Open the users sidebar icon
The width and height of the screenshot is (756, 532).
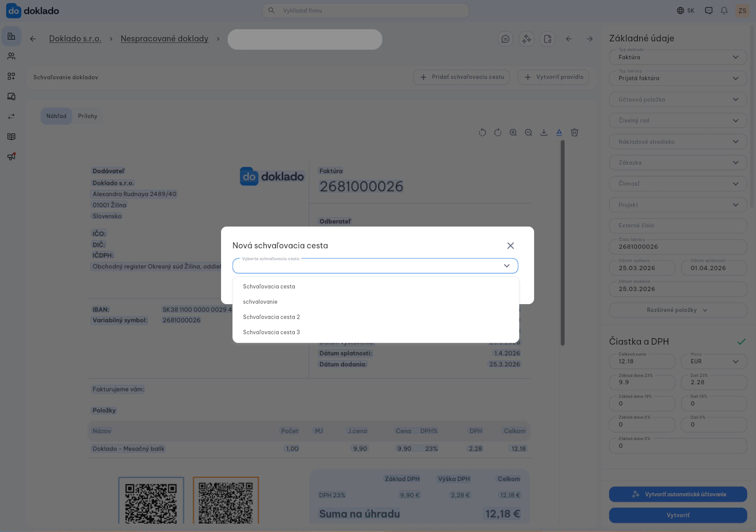12,56
